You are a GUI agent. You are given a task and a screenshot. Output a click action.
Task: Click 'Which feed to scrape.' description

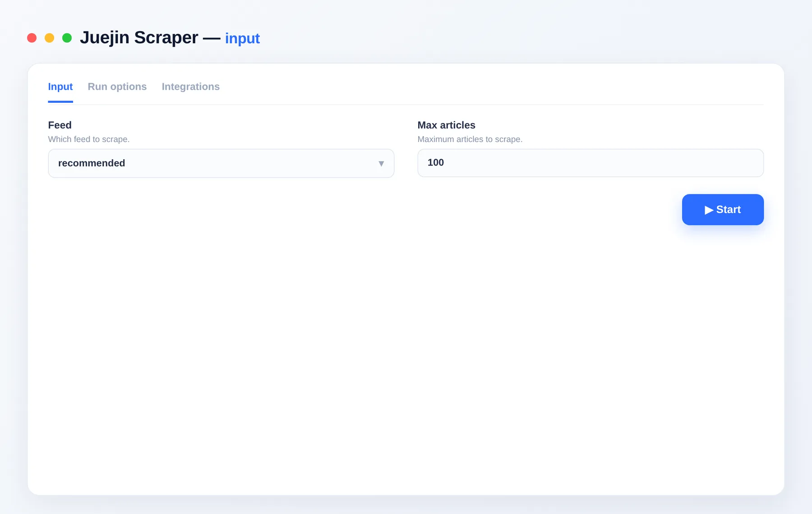(89, 139)
